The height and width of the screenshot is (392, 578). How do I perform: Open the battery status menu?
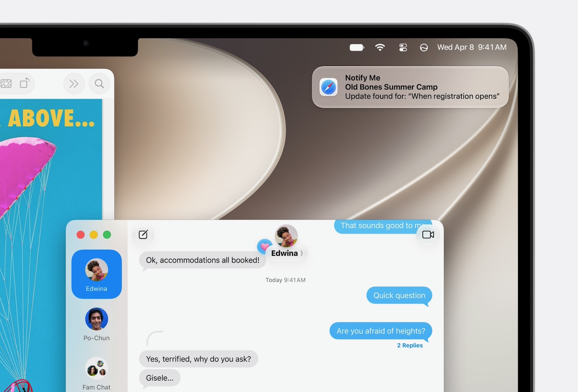click(x=357, y=47)
